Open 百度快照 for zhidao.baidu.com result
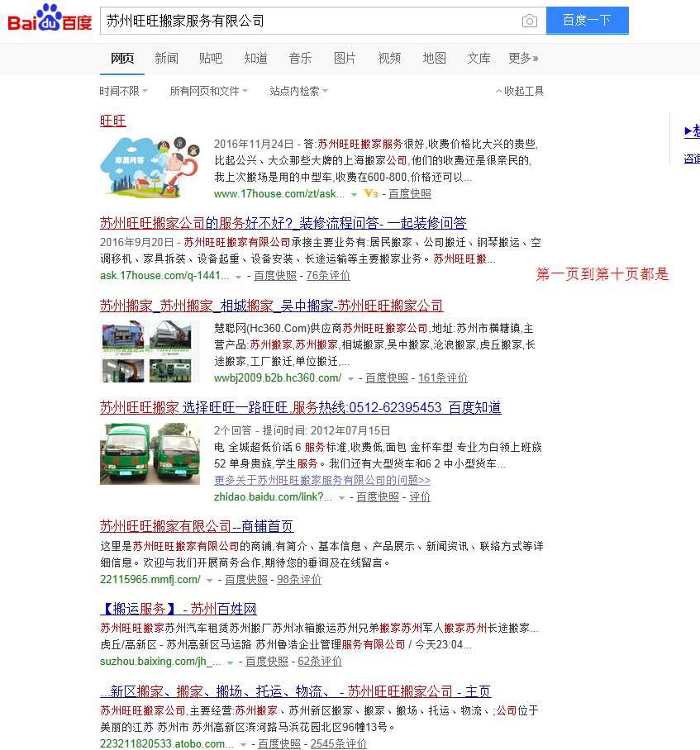 click(x=378, y=497)
